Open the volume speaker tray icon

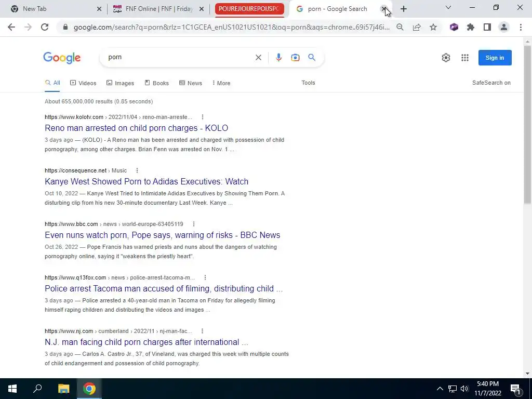(x=464, y=389)
